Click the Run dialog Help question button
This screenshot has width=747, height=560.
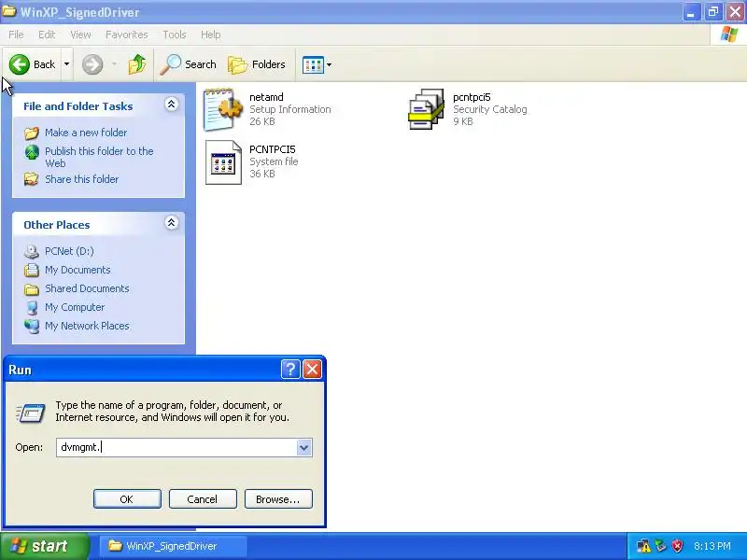tap(290, 369)
